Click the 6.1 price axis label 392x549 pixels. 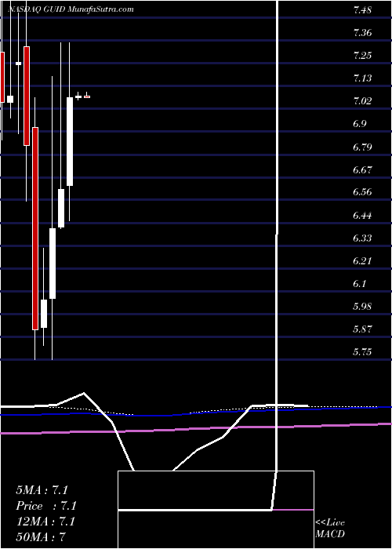point(360,284)
